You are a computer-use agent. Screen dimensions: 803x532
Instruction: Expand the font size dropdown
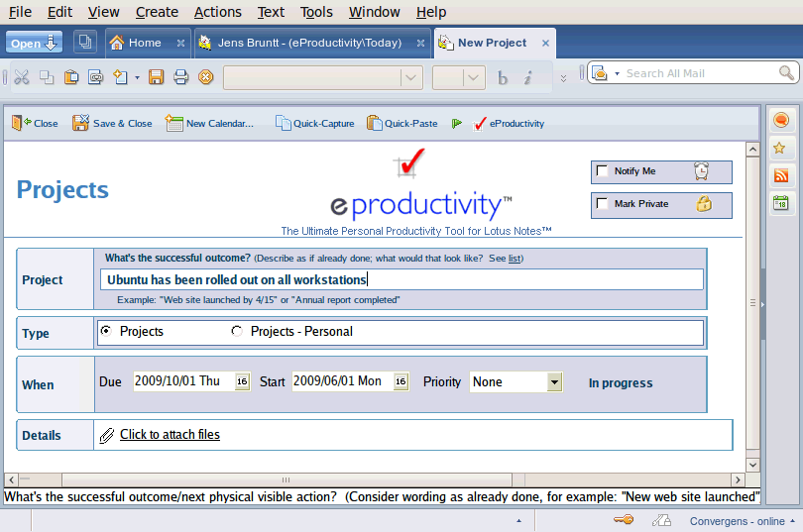click(473, 77)
